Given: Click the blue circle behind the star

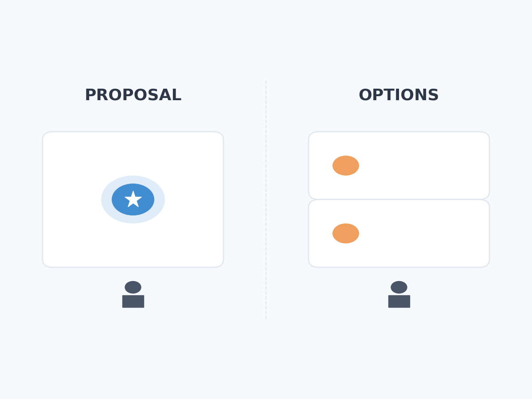Looking at the screenshot, I should coord(119,199).
